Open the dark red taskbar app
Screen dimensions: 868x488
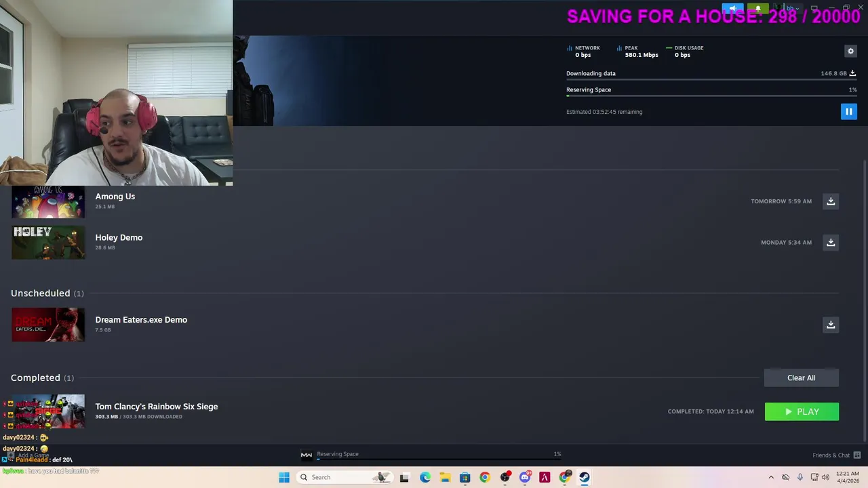pos(545,477)
